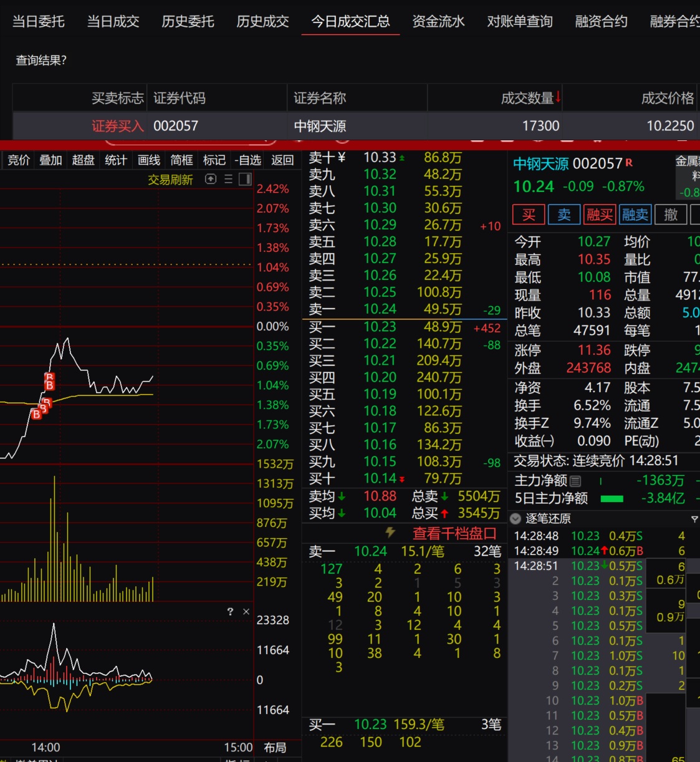Select the 今日成交汇总 tab

click(350, 22)
